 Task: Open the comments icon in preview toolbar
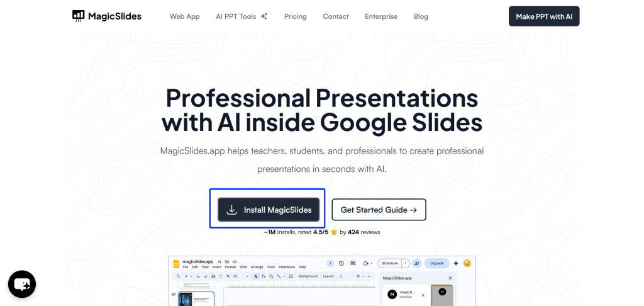tap(353, 263)
